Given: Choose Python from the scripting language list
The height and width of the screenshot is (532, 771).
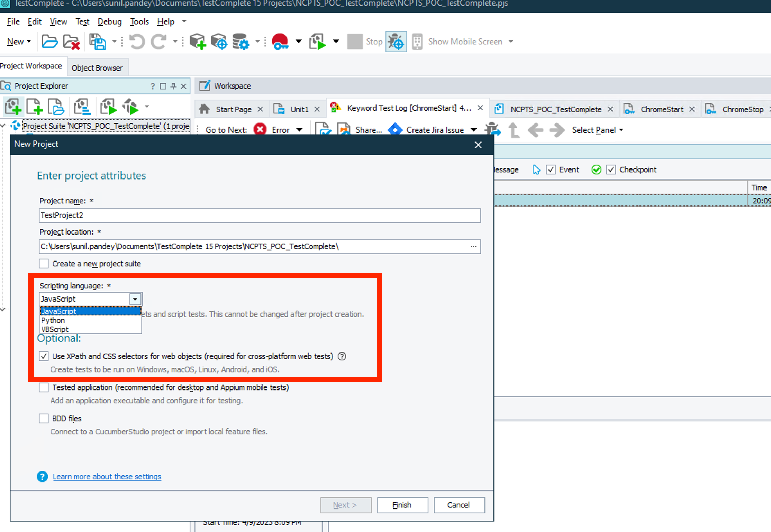Looking at the screenshot, I should (53, 320).
